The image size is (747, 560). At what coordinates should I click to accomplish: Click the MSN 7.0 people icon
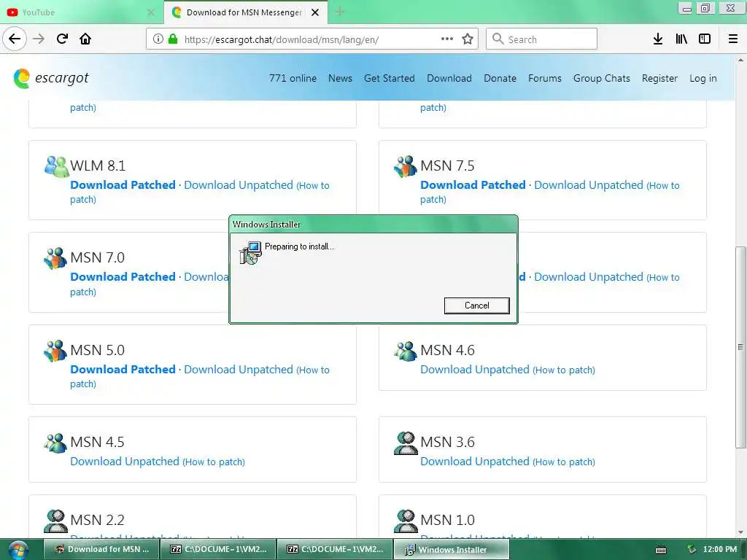tap(55, 258)
